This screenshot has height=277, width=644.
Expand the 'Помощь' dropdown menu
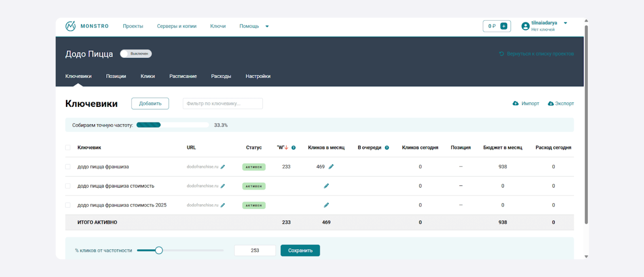click(x=267, y=27)
